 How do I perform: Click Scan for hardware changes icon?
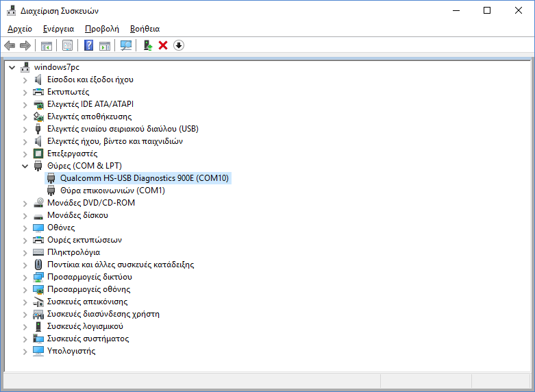pos(126,45)
